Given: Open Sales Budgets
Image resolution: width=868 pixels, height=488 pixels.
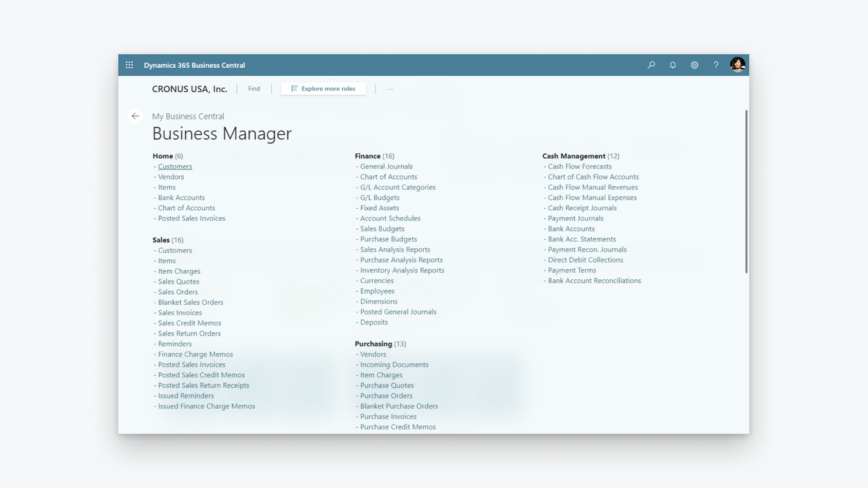Looking at the screenshot, I should (x=382, y=229).
